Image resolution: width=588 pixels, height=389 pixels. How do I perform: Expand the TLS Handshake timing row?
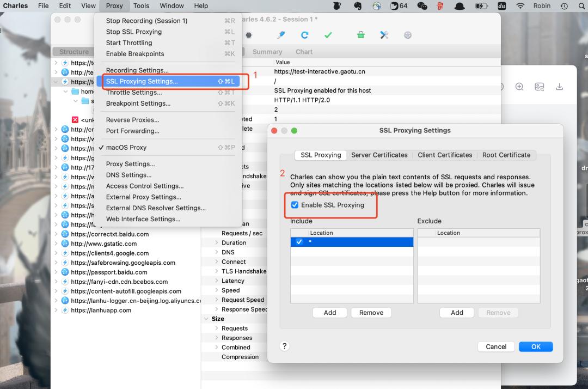coord(217,271)
